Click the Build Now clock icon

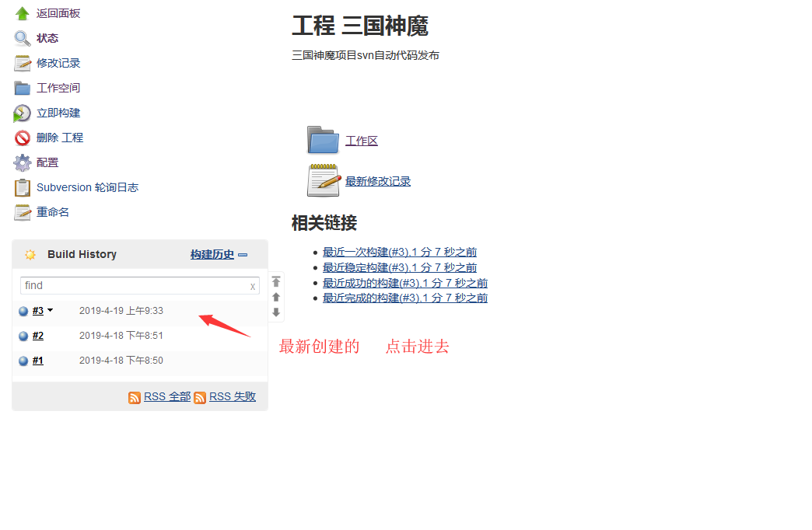[22, 113]
